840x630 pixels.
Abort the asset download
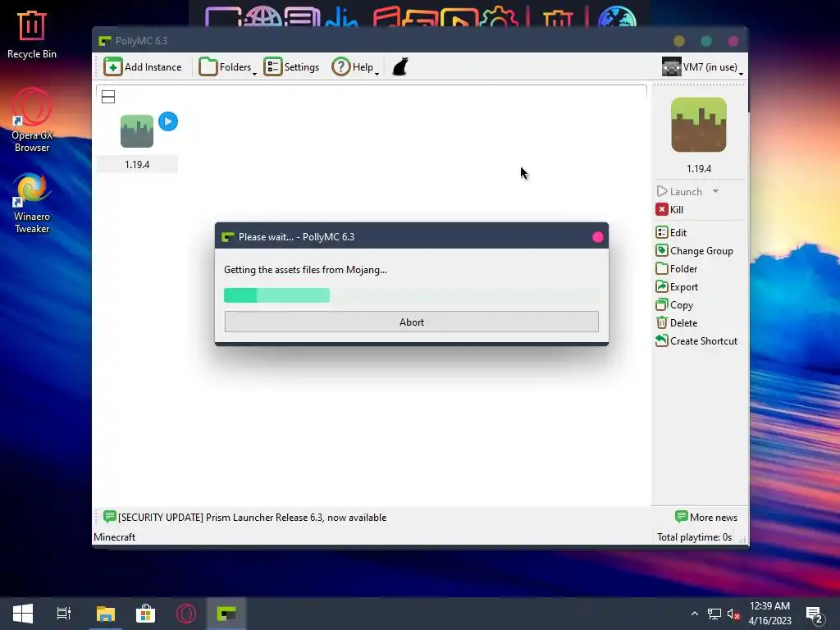pyautogui.click(x=412, y=322)
